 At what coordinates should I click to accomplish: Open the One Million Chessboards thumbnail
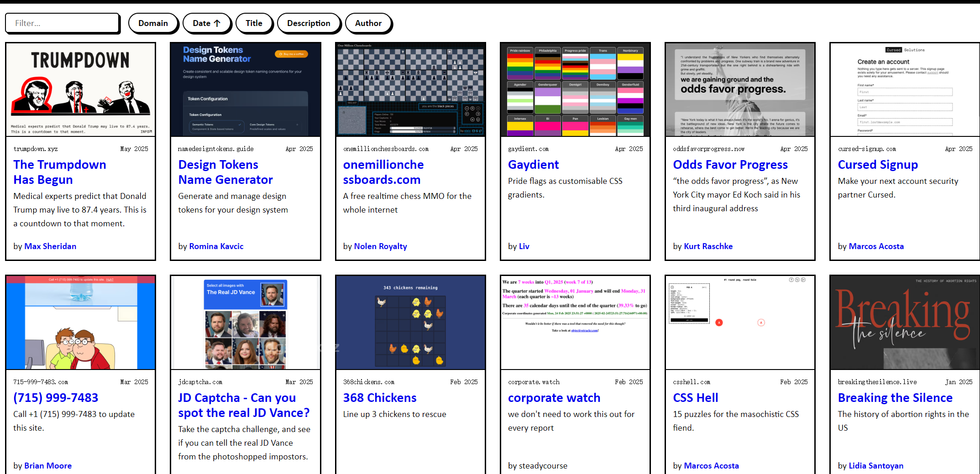[411, 89]
